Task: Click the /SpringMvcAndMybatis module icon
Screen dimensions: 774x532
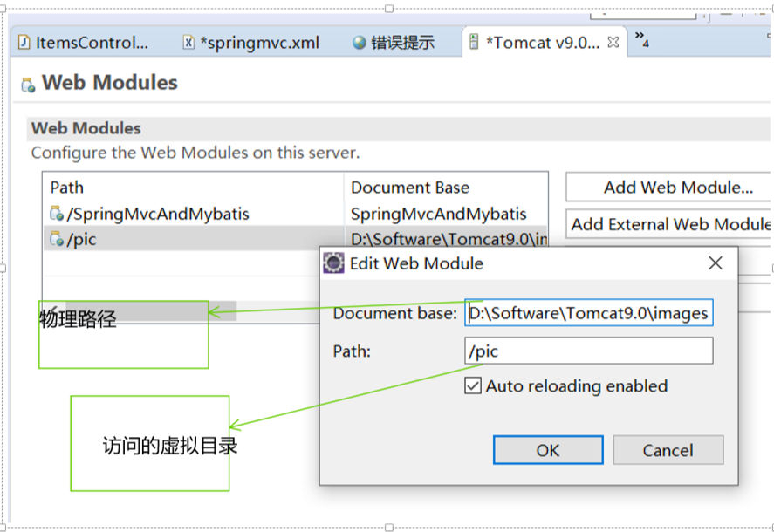Action: (57, 214)
